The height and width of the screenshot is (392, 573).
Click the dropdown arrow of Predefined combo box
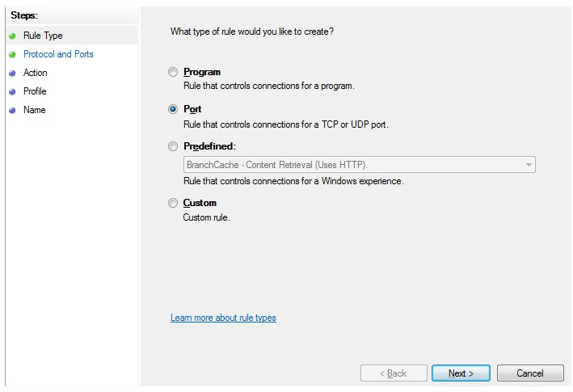click(529, 165)
